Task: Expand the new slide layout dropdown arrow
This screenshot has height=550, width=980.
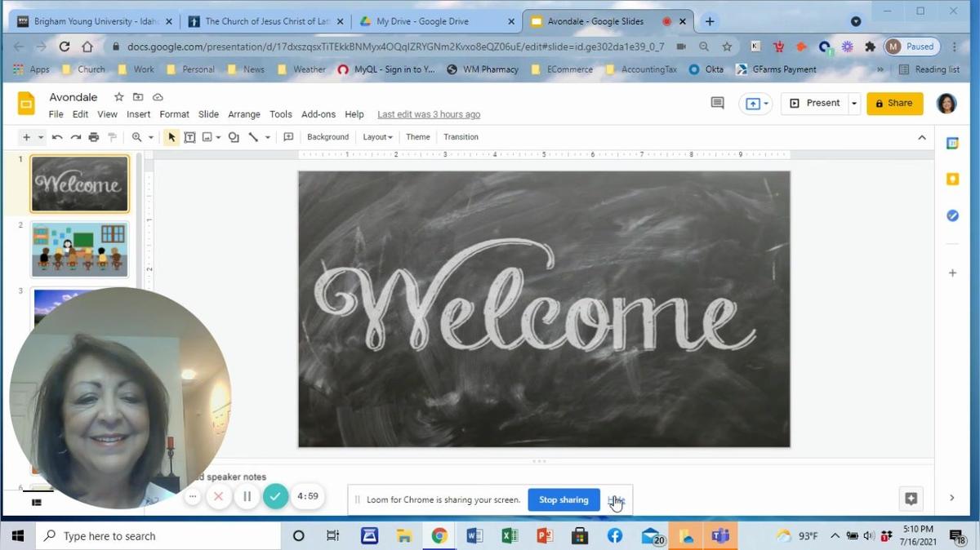Action: 41,137
